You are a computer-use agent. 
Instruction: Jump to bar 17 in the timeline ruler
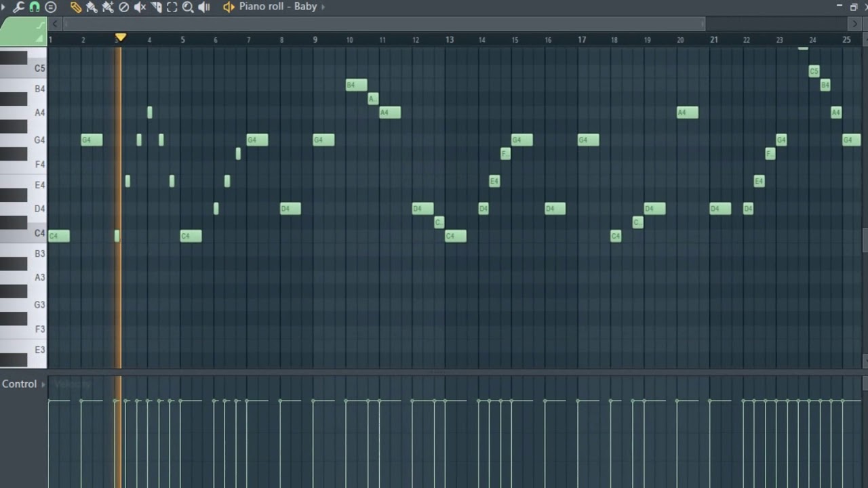tap(582, 40)
